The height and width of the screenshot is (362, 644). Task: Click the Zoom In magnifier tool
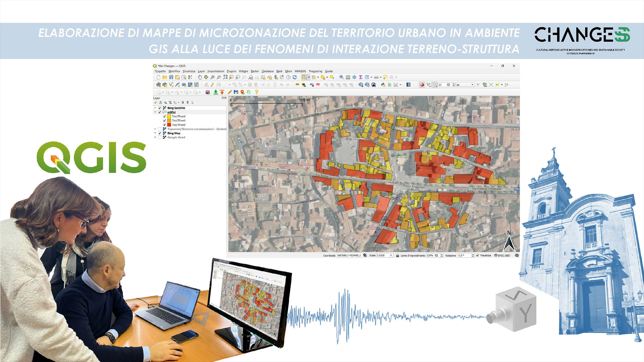(213, 77)
